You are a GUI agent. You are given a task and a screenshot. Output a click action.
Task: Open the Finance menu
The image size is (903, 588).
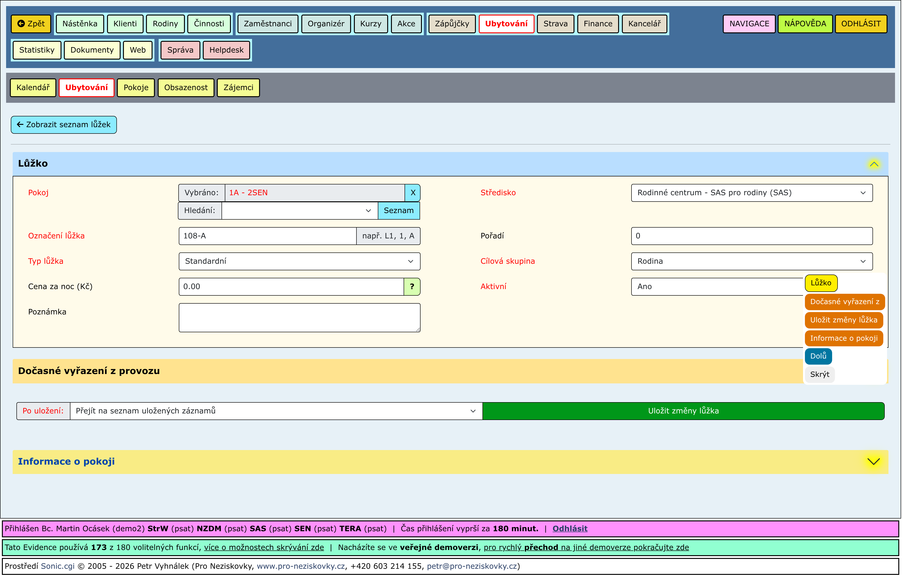point(597,24)
